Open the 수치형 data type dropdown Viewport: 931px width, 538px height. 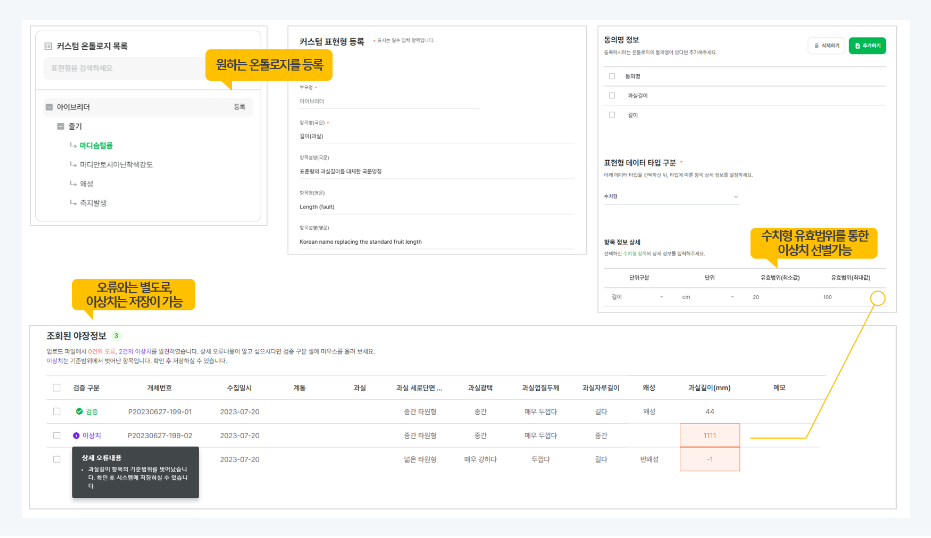671,197
